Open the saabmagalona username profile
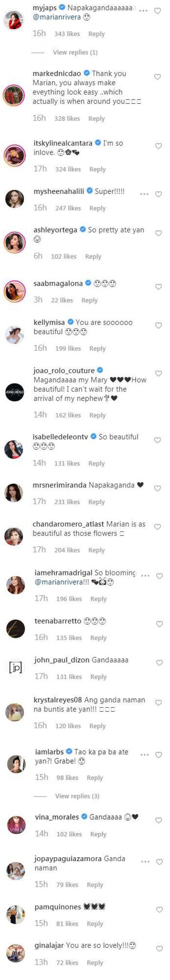Screen dimensions: 170x980 pyautogui.click(x=58, y=283)
